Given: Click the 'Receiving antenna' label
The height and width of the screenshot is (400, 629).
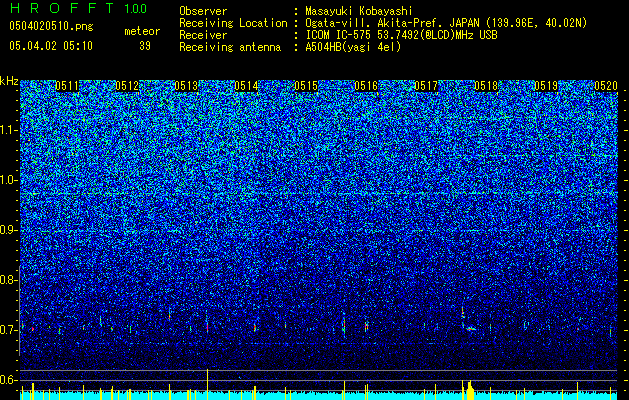Looking at the screenshot, I should [230, 47].
